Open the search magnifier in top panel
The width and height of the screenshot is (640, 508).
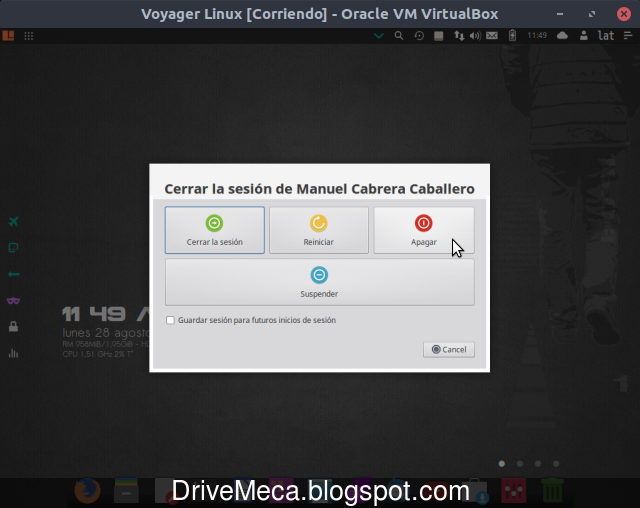coord(399,36)
